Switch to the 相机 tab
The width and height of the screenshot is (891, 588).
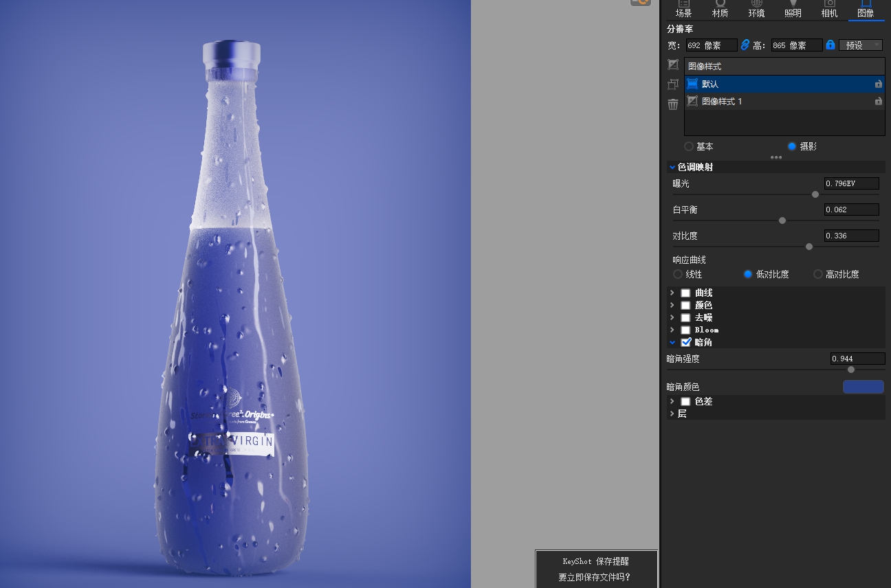(829, 10)
